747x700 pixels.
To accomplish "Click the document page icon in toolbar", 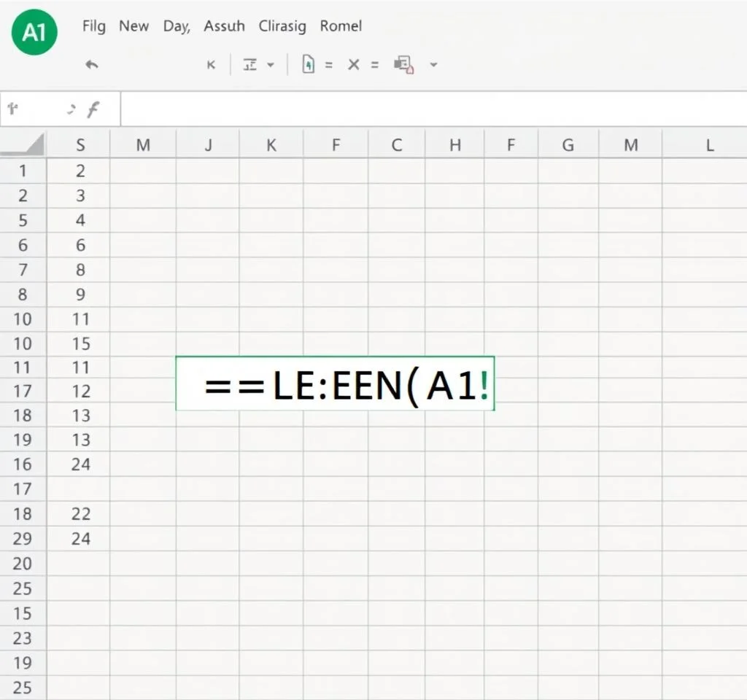I will tap(309, 65).
